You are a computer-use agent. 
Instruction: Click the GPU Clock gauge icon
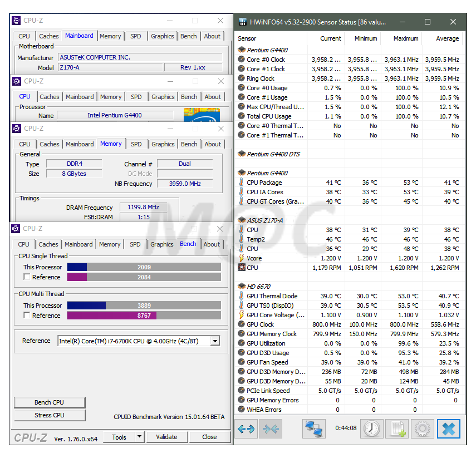point(241,324)
